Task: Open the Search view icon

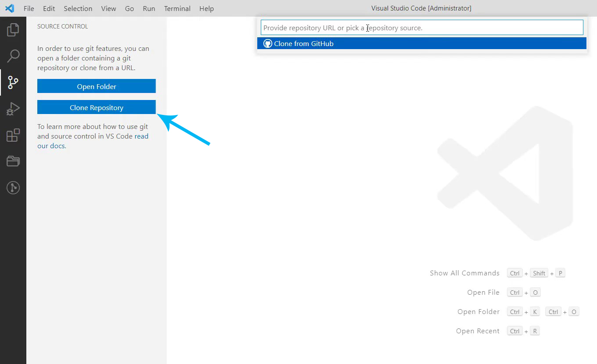Action: 13,56
